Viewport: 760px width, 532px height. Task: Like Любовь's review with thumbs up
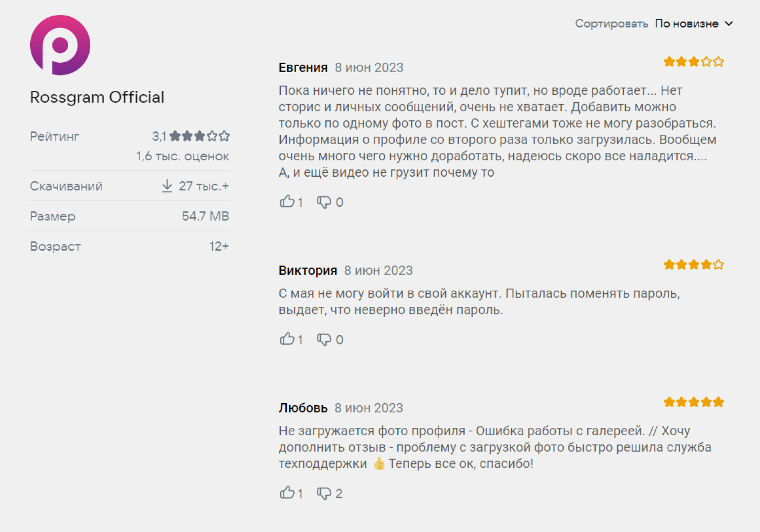[287, 493]
